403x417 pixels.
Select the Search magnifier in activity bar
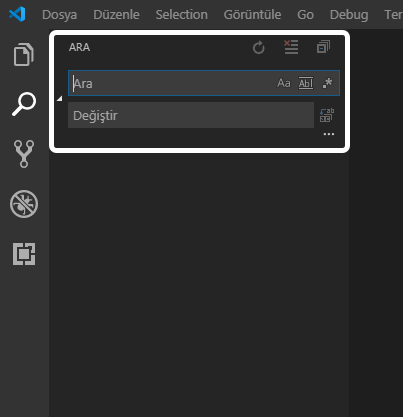[24, 104]
